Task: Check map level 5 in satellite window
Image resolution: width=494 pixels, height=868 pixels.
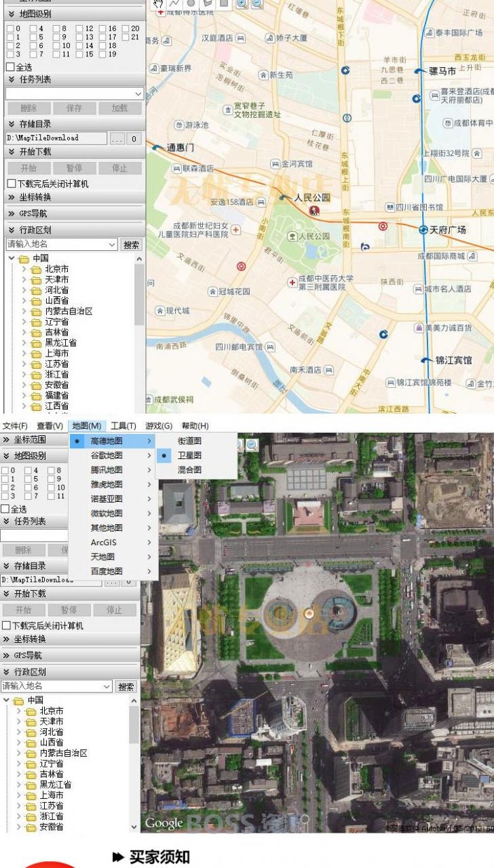Action: [x=28, y=479]
